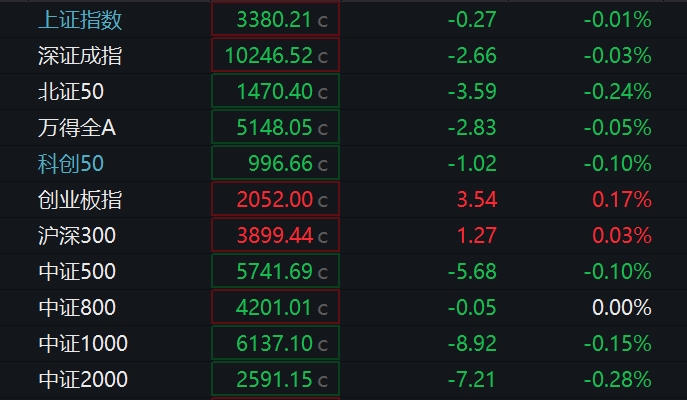Click the red 0.03% percent change

click(622, 235)
